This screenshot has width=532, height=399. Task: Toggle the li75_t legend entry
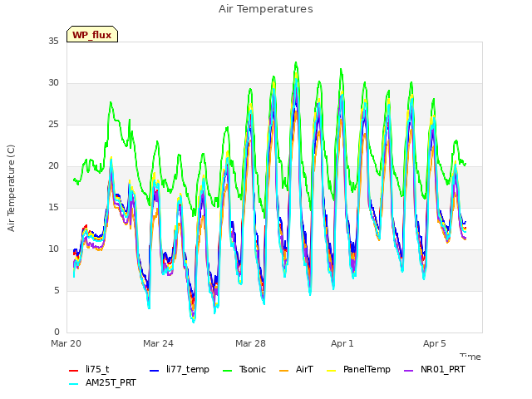point(89,369)
